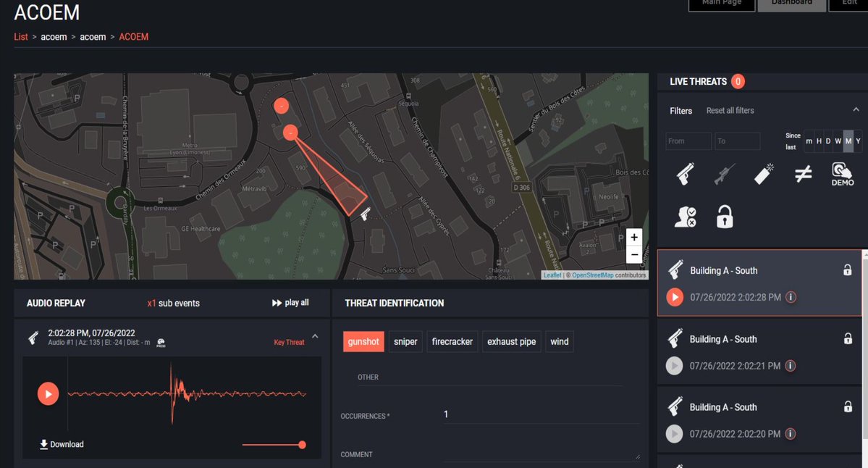Image resolution: width=868 pixels, height=468 pixels.
Task: Set since-last filter to D
Action: pos(828,141)
